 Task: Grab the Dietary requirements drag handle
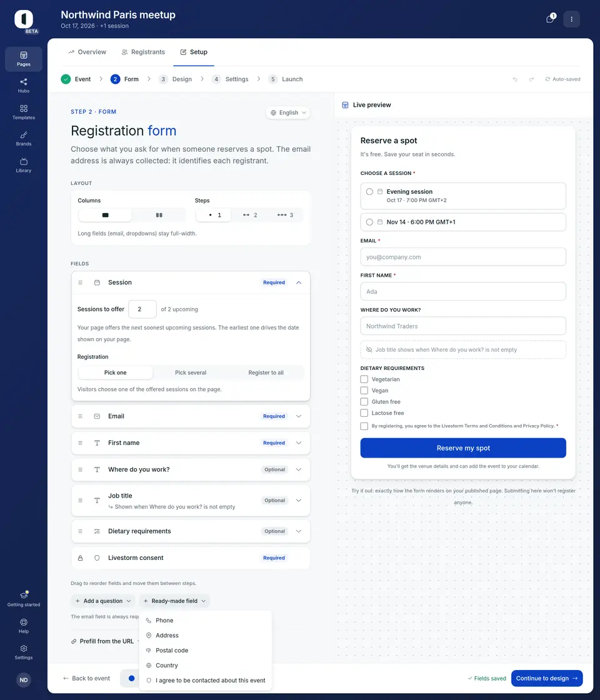tap(81, 531)
